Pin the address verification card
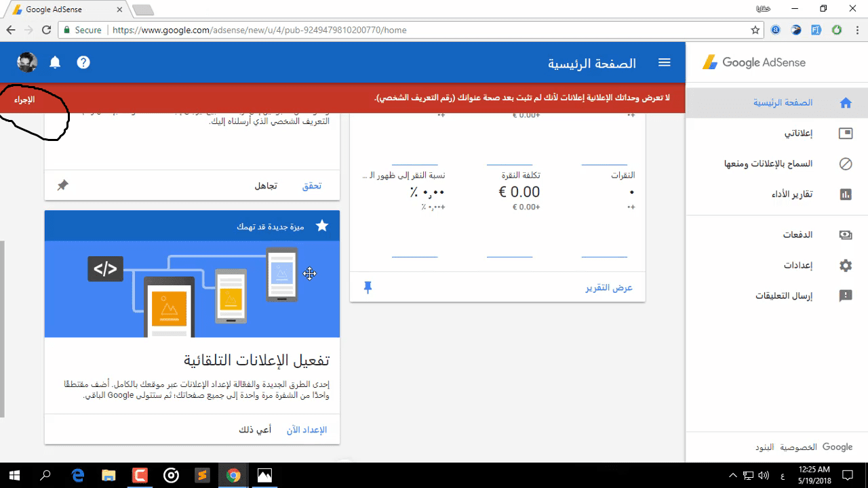The width and height of the screenshot is (868, 488). (62, 185)
